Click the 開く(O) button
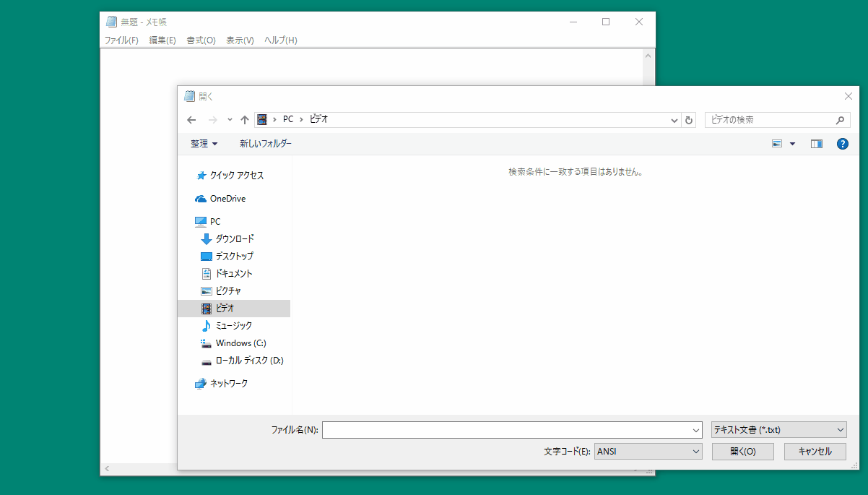868x495 pixels. (742, 452)
